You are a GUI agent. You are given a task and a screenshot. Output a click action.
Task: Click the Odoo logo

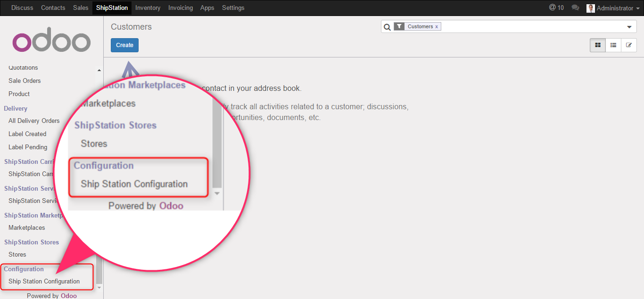tap(51, 42)
